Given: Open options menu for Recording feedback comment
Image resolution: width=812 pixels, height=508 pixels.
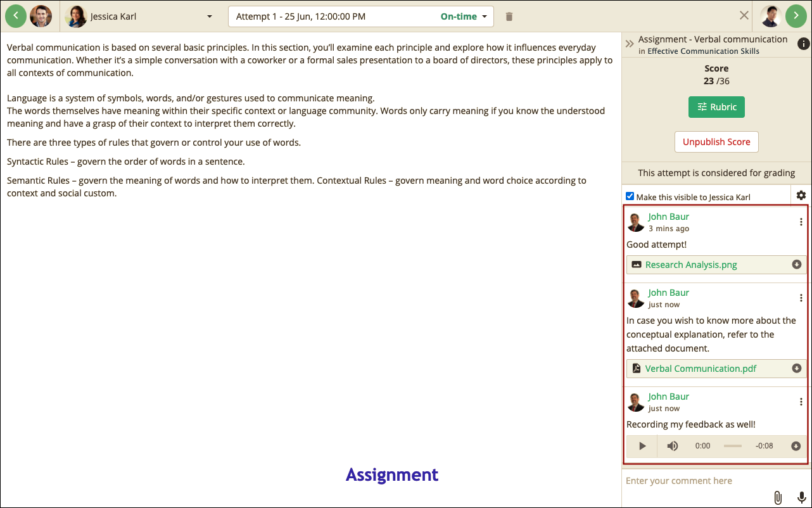Looking at the screenshot, I should click(x=801, y=402).
